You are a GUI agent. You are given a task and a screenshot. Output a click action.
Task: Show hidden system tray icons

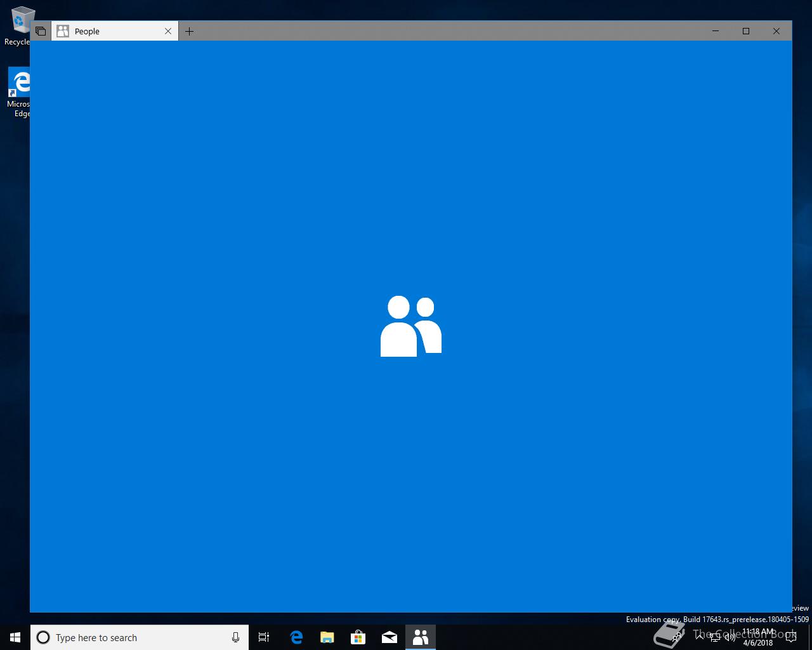700,637
